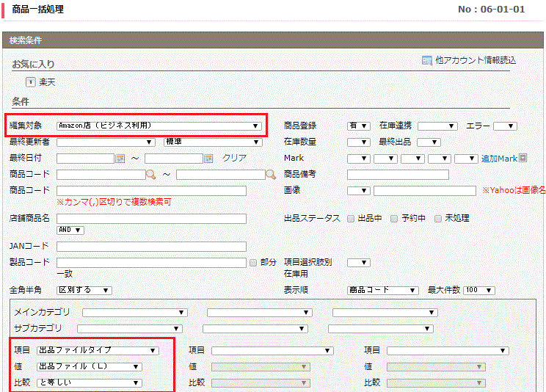Open the 項目 dropdown showing 出品ファイルタイプ
546x392 pixels.
point(98,351)
